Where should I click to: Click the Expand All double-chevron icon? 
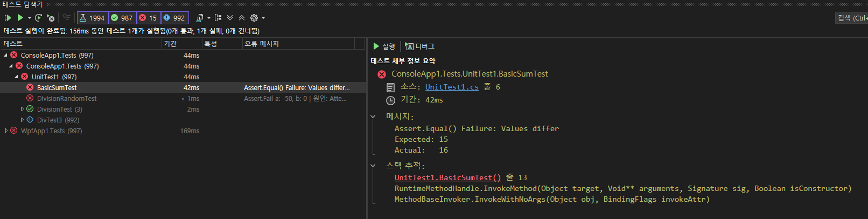pos(230,18)
